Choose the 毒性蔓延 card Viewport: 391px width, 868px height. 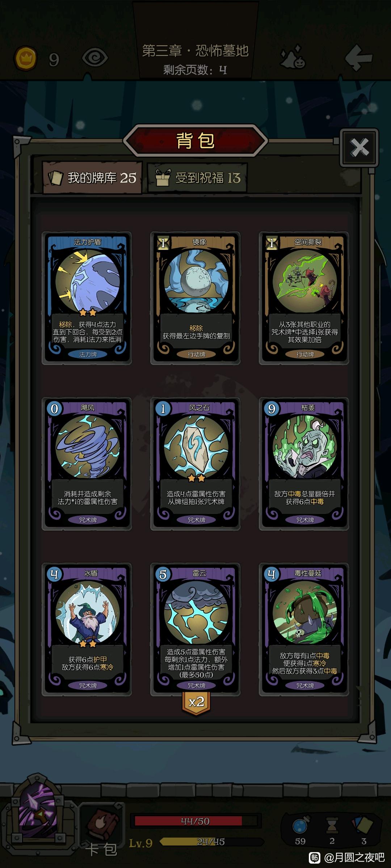(x=304, y=629)
